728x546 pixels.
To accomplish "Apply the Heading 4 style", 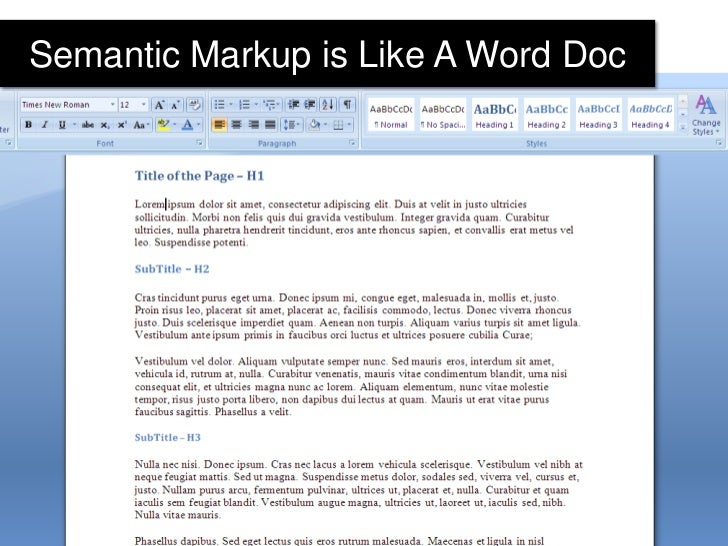I will [x=650, y=115].
